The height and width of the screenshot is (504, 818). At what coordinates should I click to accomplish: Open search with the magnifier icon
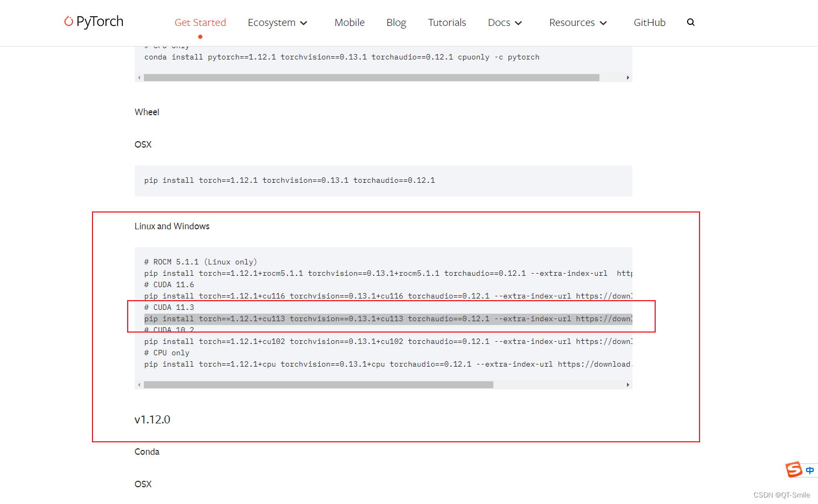[691, 22]
